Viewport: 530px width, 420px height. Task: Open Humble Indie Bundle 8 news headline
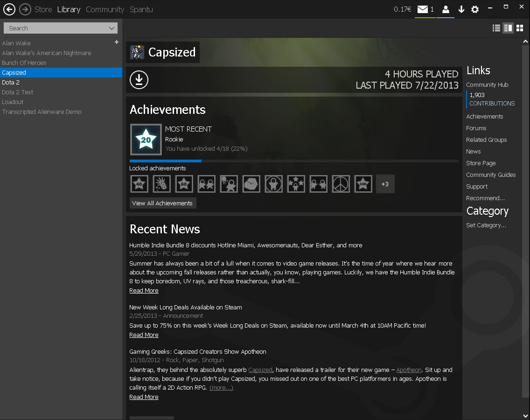point(246,245)
